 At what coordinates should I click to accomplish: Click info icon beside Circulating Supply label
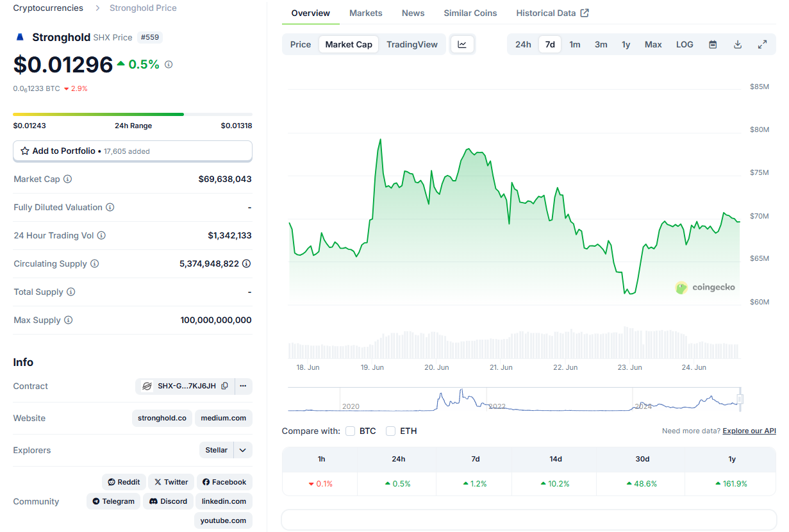pyautogui.click(x=94, y=264)
